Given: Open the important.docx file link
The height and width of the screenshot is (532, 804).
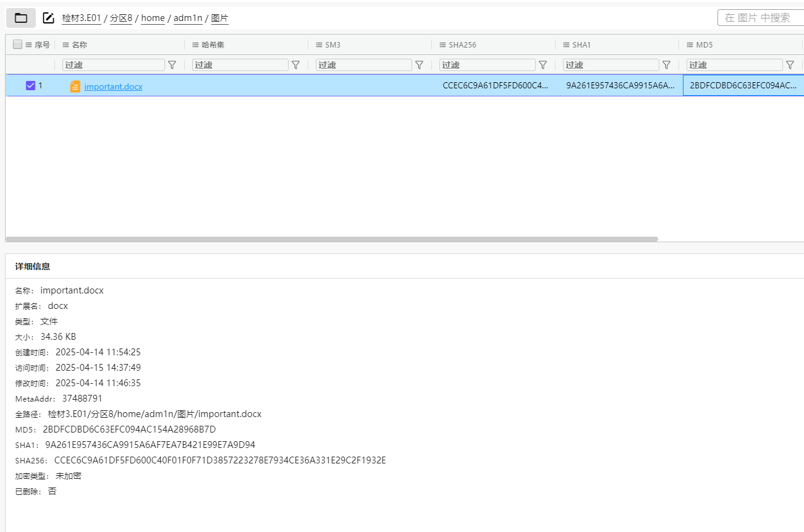Looking at the screenshot, I should pos(113,87).
